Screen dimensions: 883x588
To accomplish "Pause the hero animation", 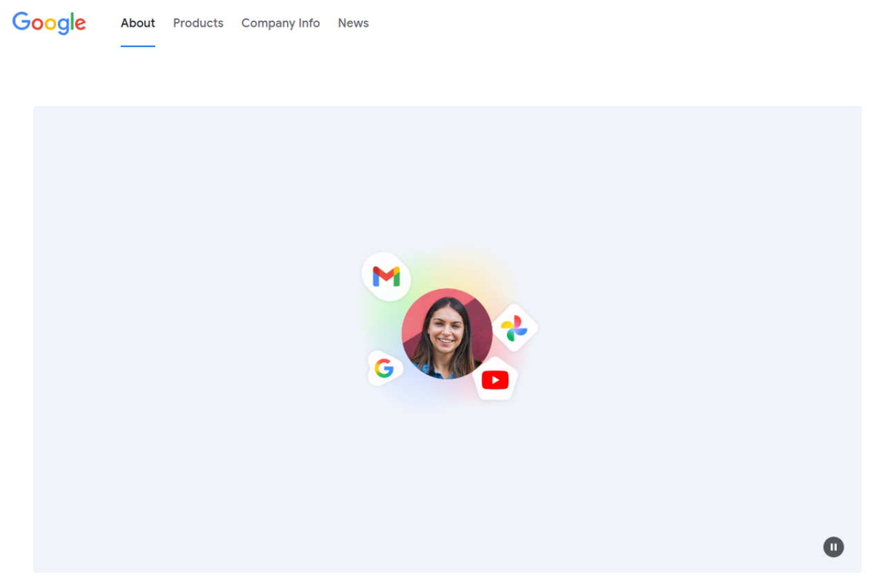I will coord(833,547).
